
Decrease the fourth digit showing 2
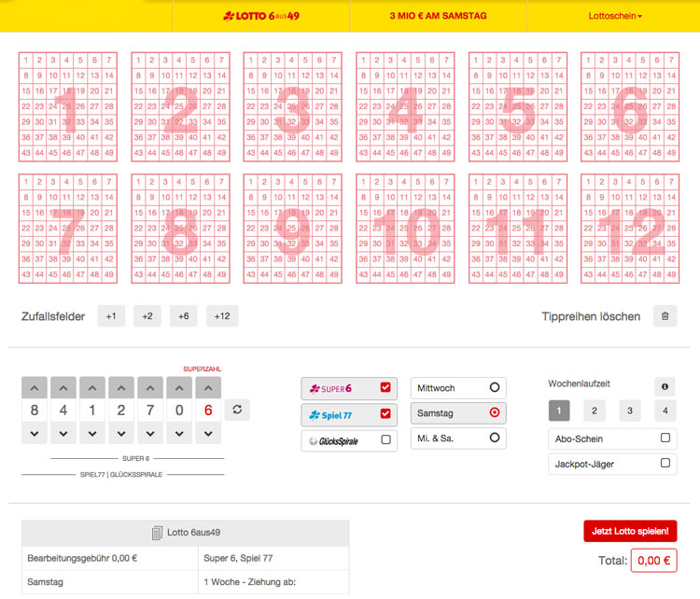click(x=121, y=433)
